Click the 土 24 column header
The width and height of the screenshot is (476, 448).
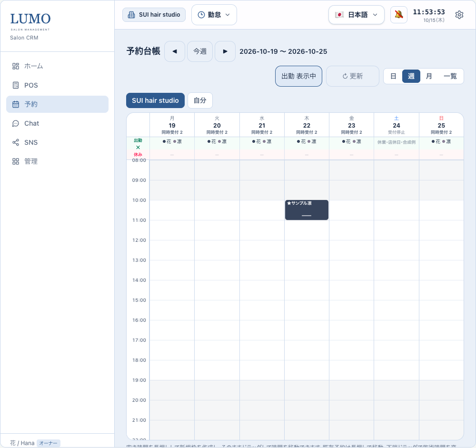[397, 125]
